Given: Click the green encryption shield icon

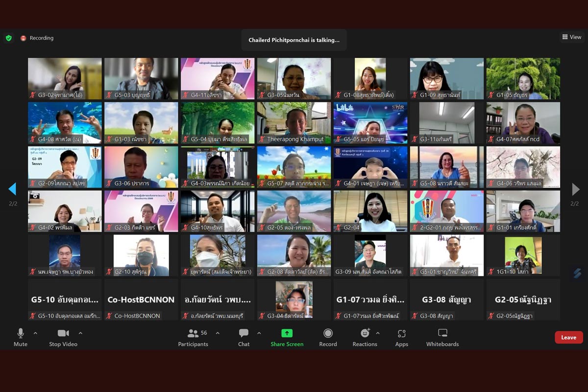Looking at the screenshot, I should [9, 38].
